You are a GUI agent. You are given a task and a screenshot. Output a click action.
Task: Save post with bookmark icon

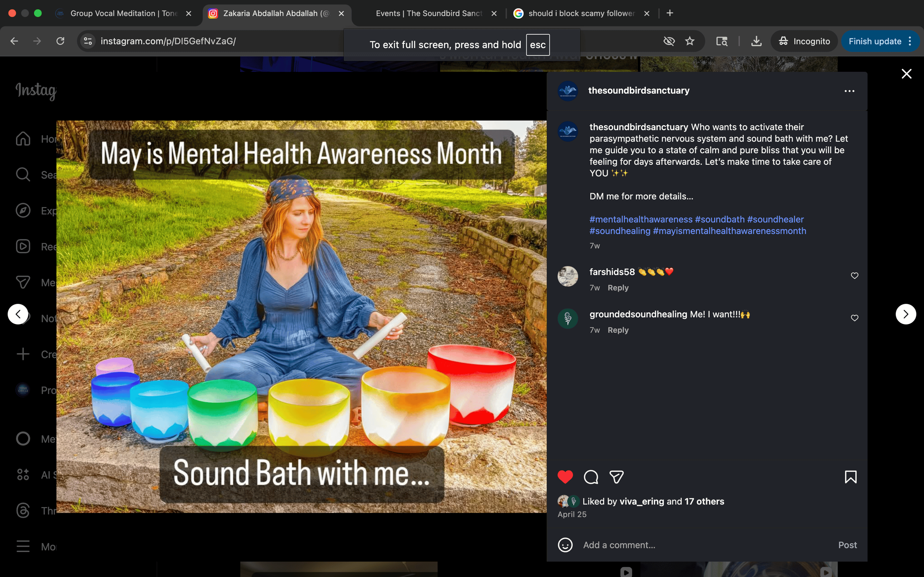pyautogui.click(x=850, y=477)
